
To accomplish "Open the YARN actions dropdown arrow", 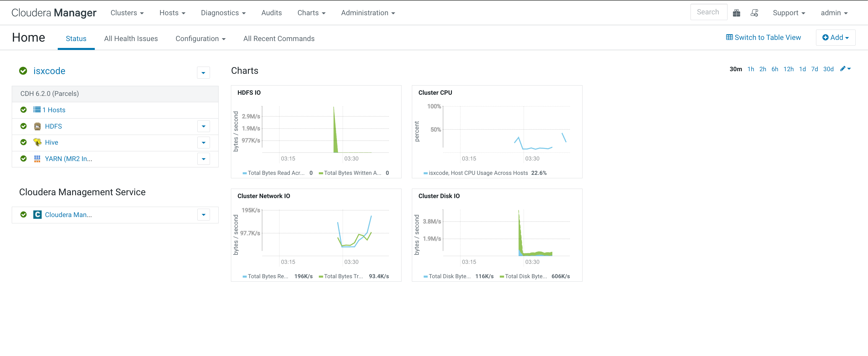I will 204,159.
